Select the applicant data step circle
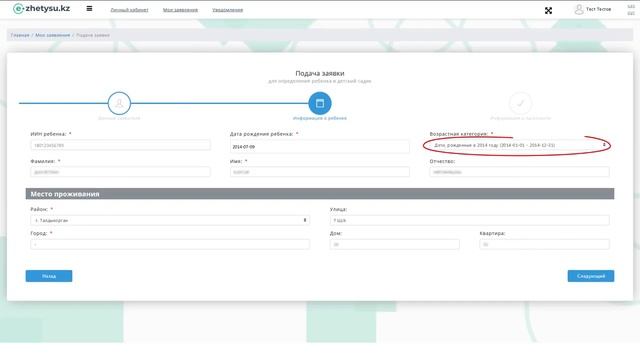This screenshot has height=360, width=640. (x=119, y=103)
